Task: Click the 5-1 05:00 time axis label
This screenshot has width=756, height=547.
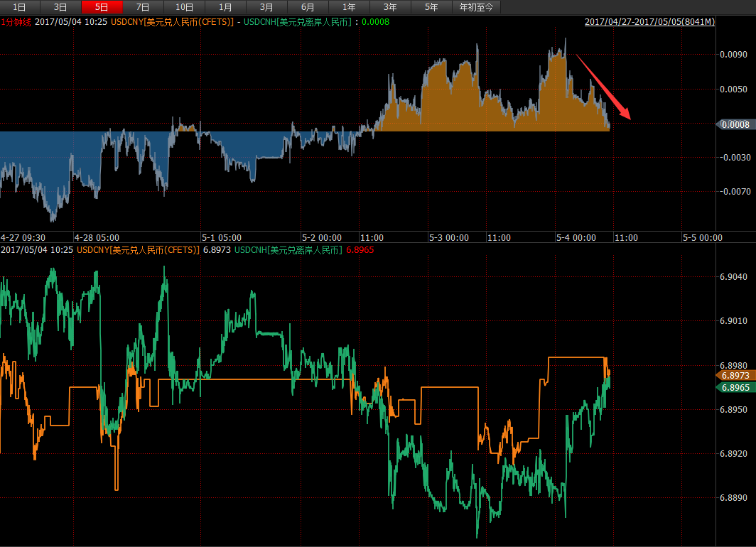Action: (x=222, y=237)
